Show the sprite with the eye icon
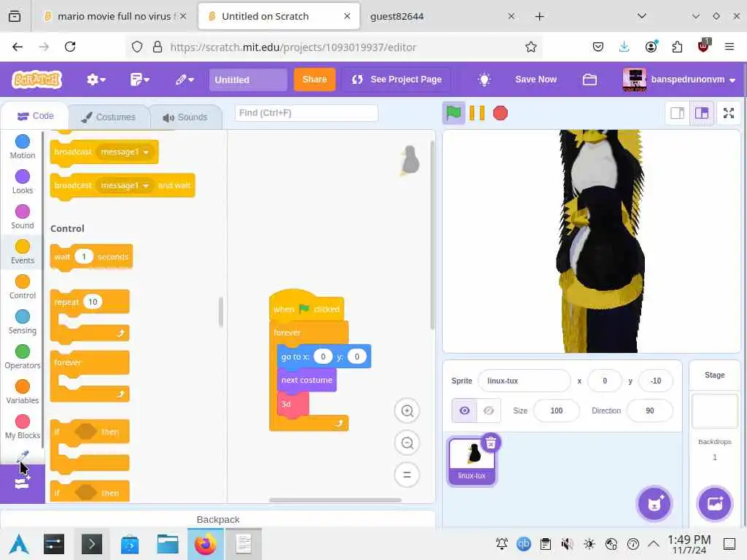The height and width of the screenshot is (560, 747). [465, 411]
